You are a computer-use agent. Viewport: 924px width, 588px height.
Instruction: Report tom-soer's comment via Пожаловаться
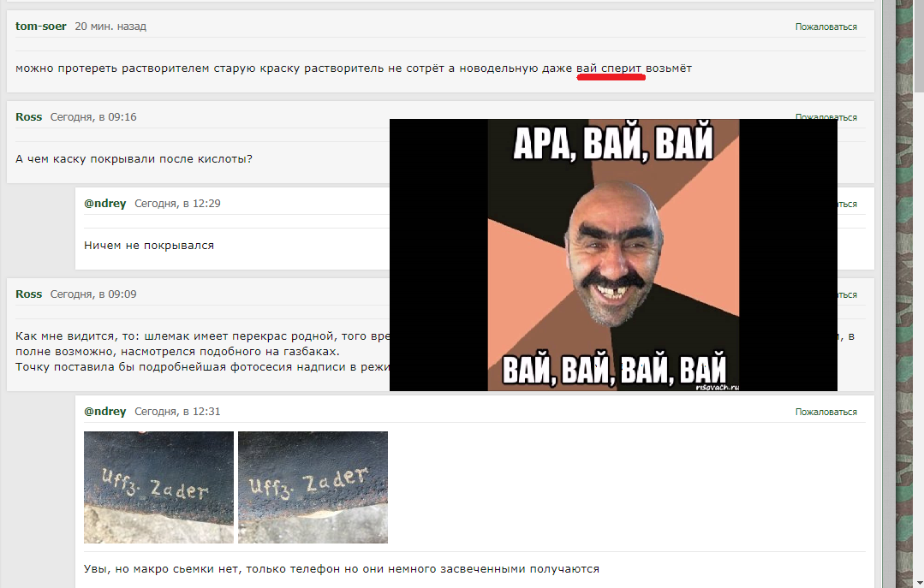click(826, 27)
